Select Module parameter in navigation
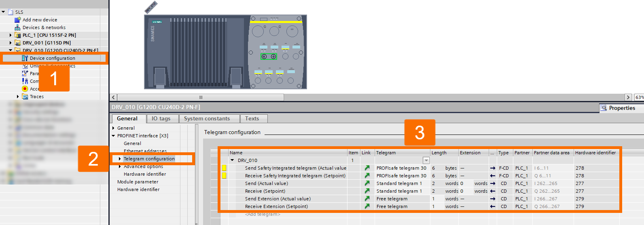Viewport: 644px width, 225px height. (138, 182)
